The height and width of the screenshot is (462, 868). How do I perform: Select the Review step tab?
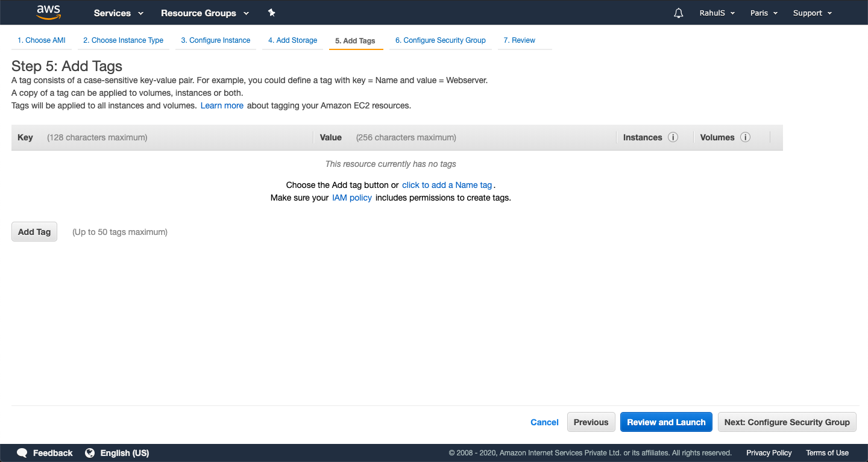[519, 40]
